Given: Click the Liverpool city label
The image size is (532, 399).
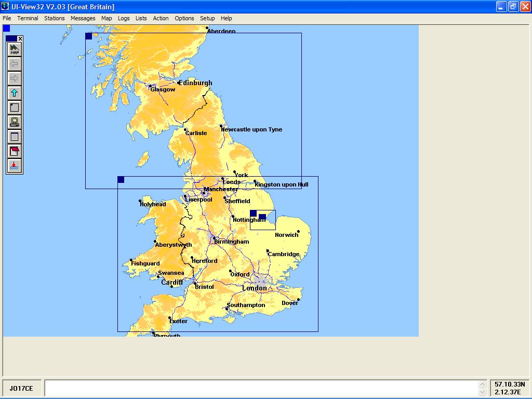Looking at the screenshot, I should [x=199, y=199].
